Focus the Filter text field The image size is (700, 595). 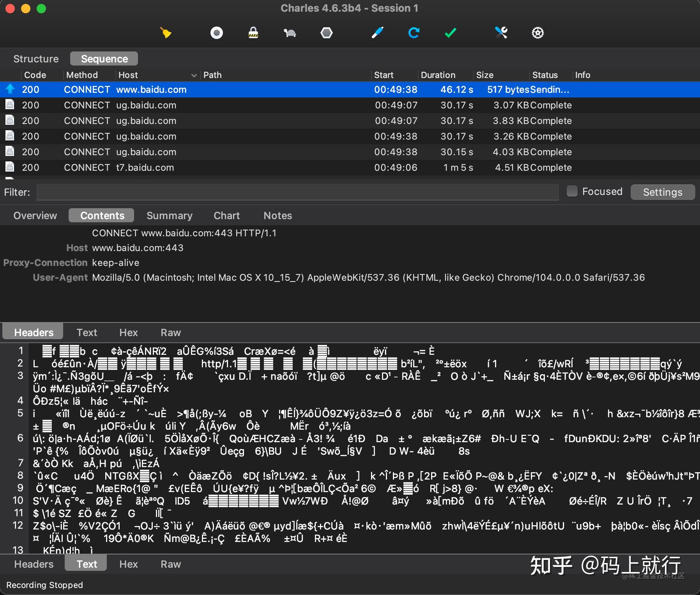[x=298, y=192]
